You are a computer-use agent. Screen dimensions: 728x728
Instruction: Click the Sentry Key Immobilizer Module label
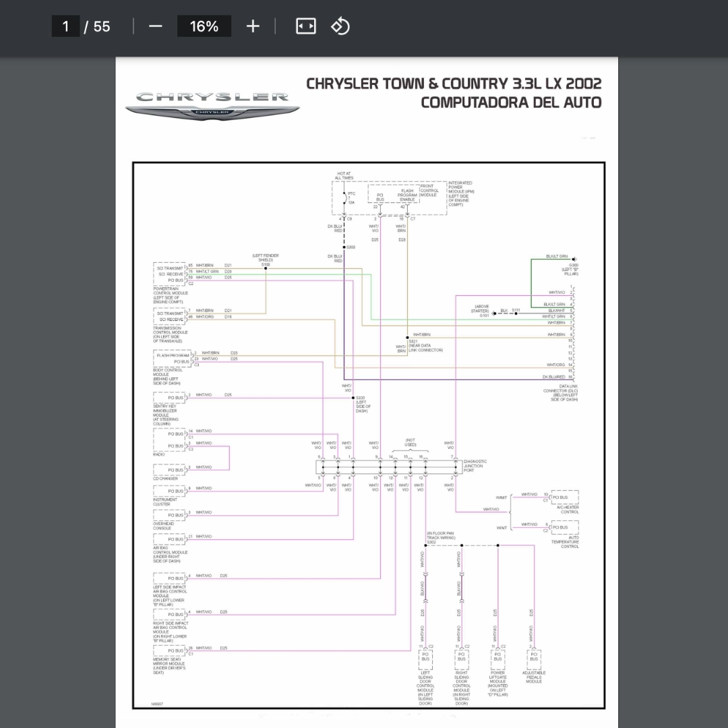[x=165, y=415]
